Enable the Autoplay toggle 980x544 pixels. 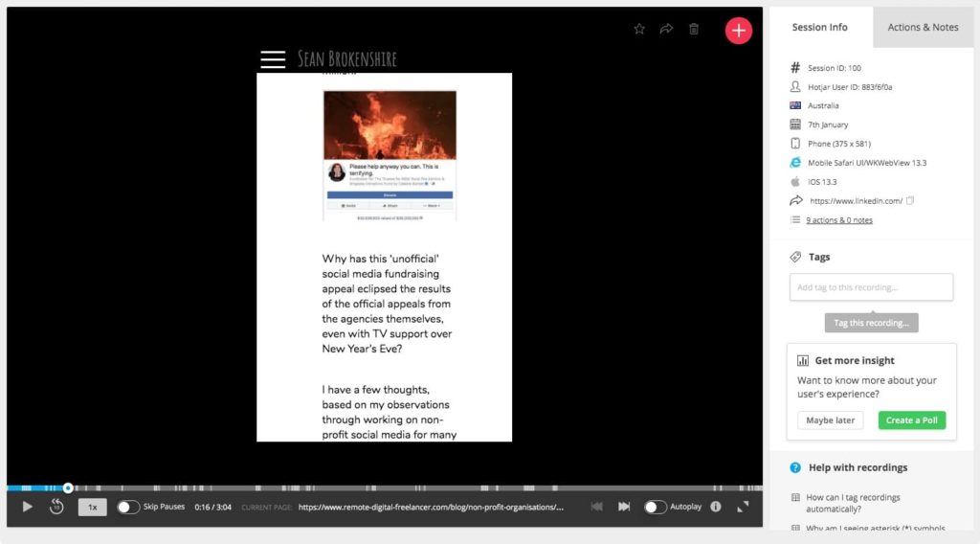click(x=655, y=507)
